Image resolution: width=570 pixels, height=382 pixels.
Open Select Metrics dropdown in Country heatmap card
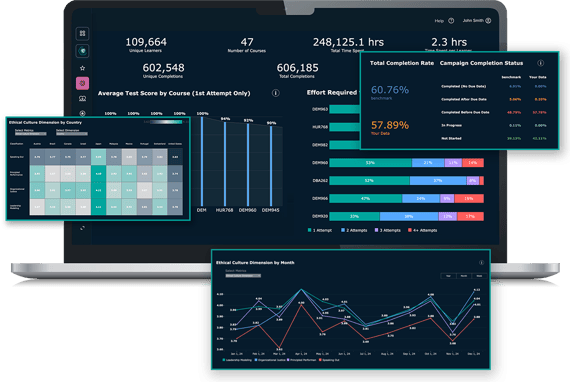click(x=31, y=134)
